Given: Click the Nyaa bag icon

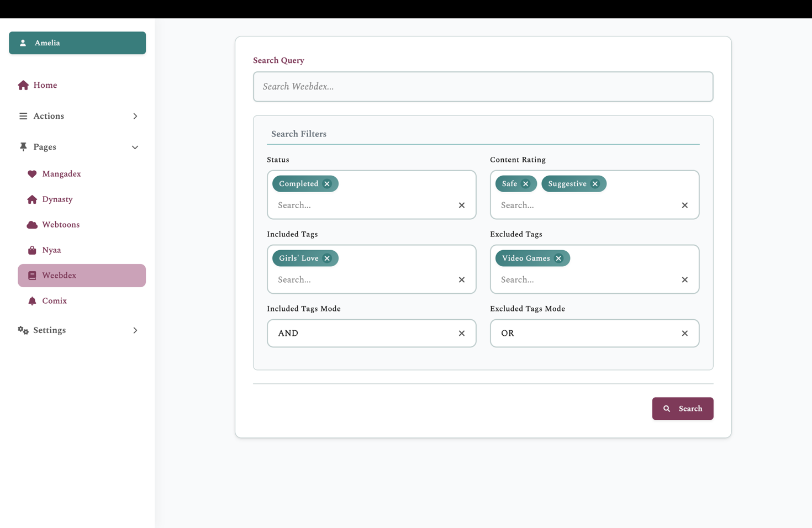Looking at the screenshot, I should pyautogui.click(x=32, y=250).
